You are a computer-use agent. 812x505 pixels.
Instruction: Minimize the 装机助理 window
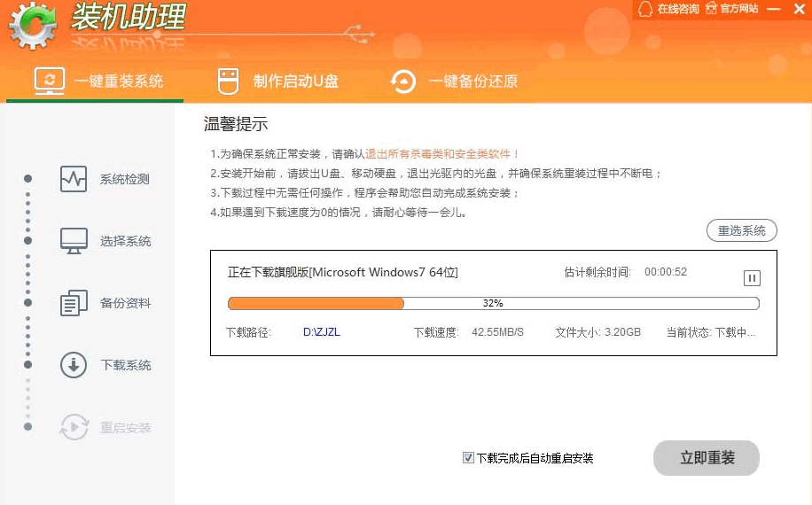774,9
